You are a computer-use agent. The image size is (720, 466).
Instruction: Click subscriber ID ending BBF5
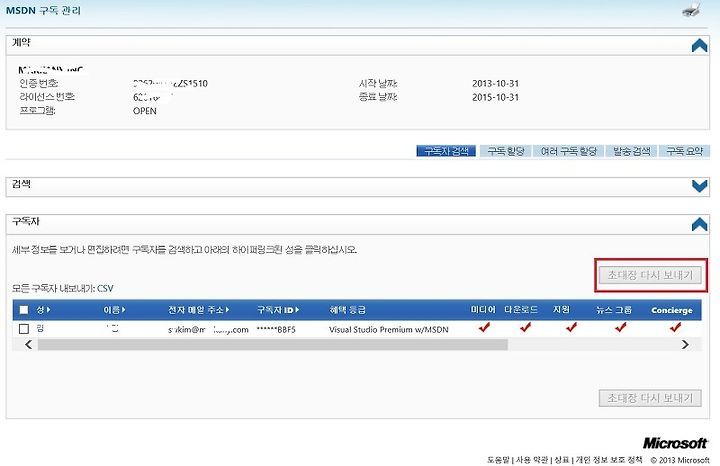tap(276, 329)
